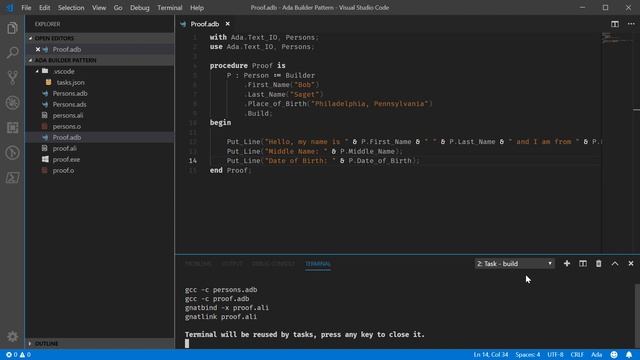Open the Debug view in activity bar
This screenshot has height=360, width=640.
12,102
